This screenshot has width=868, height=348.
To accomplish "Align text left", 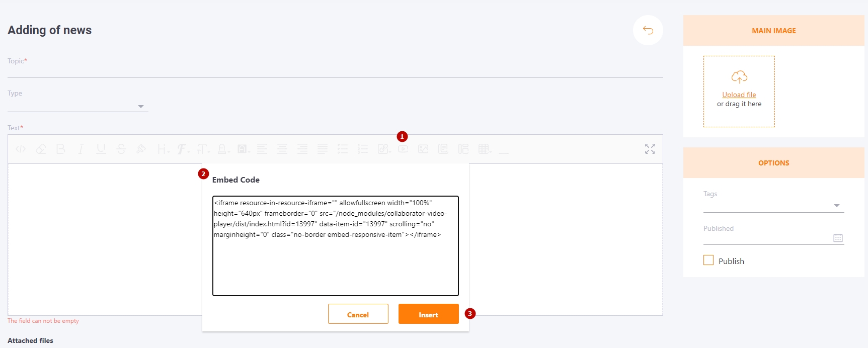I will tap(262, 149).
